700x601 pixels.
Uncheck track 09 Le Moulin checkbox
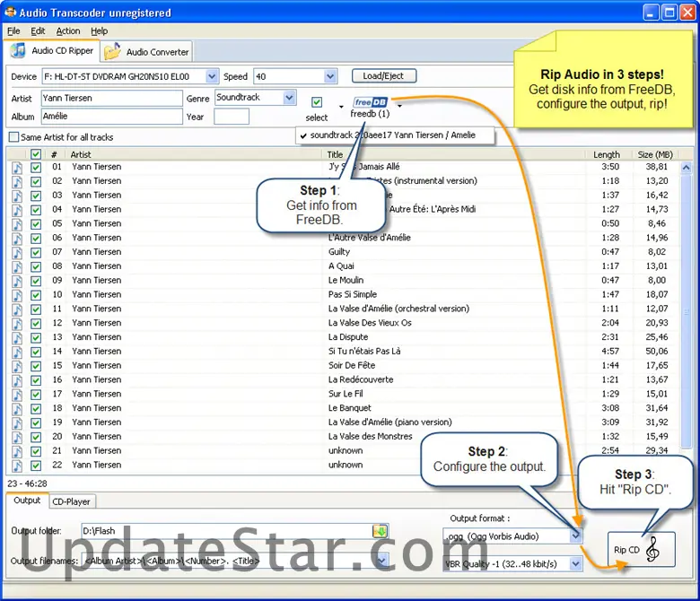36,281
